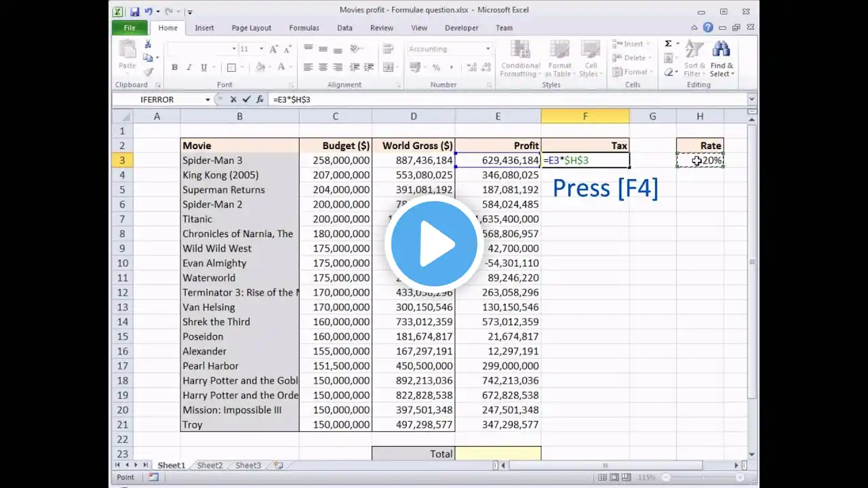868x488 pixels.
Task: Expand Conditional Formatting menu
Action: coord(520,60)
